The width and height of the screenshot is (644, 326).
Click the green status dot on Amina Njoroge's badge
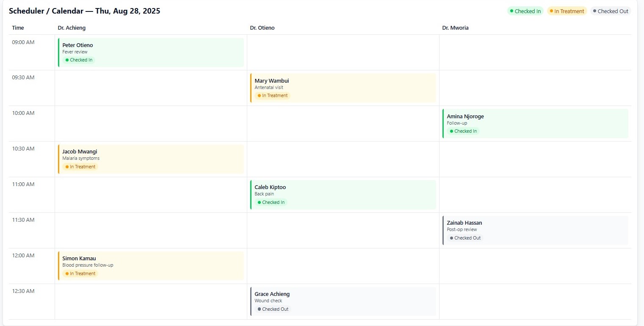click(x=452, y=131)
